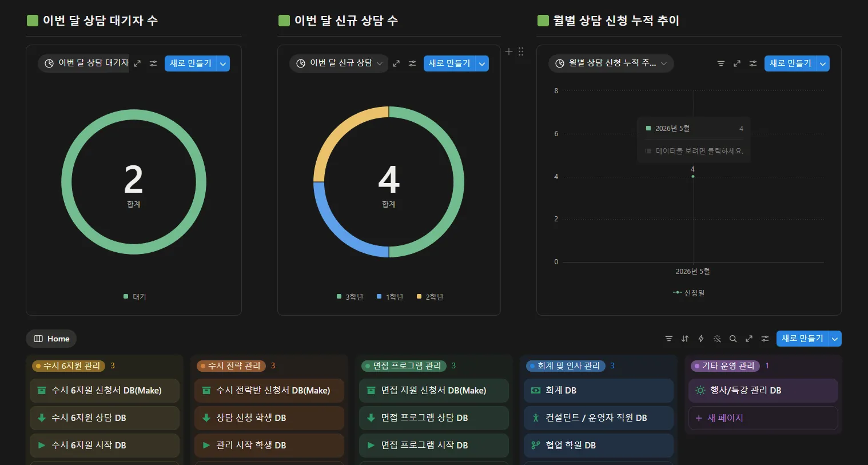The height and width of the screenshot is (465, 868).
Task: Open 수시 6지원 상담 DB card
Action: [x=105, y=418]
